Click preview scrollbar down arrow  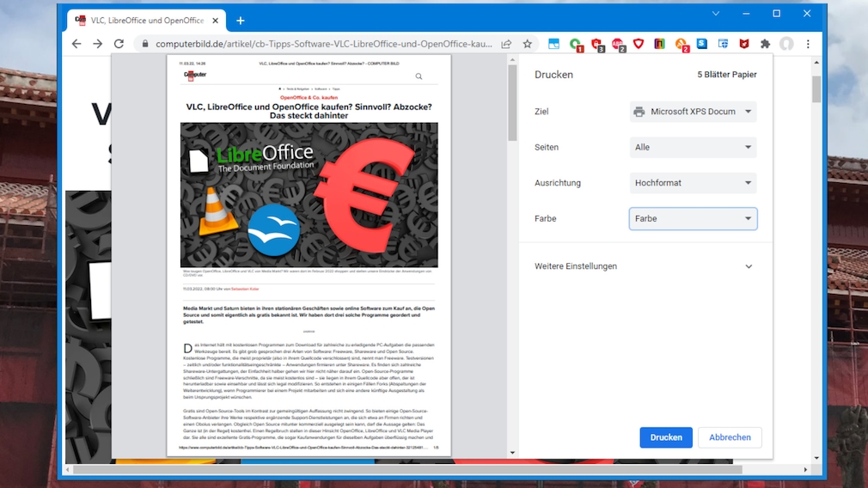pyautogui.click(x=512, y=453)
